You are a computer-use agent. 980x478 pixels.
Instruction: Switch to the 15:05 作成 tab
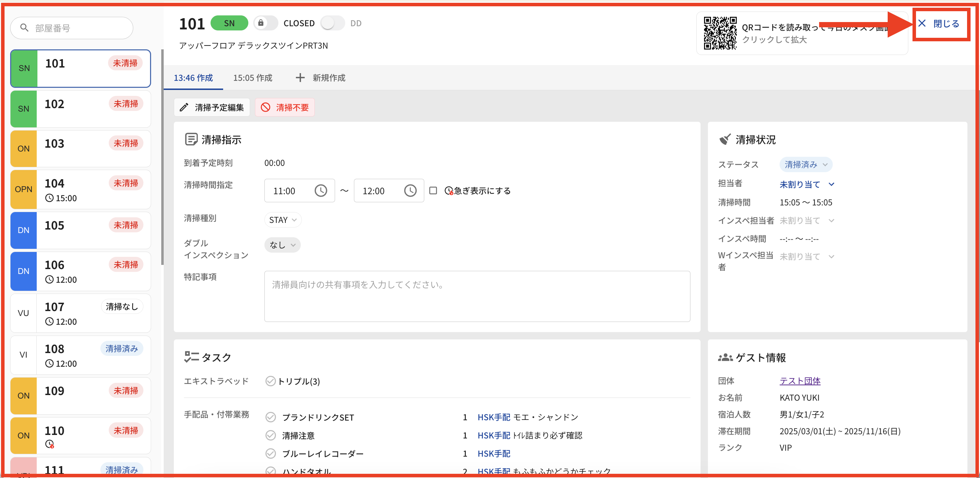[253, 78]
